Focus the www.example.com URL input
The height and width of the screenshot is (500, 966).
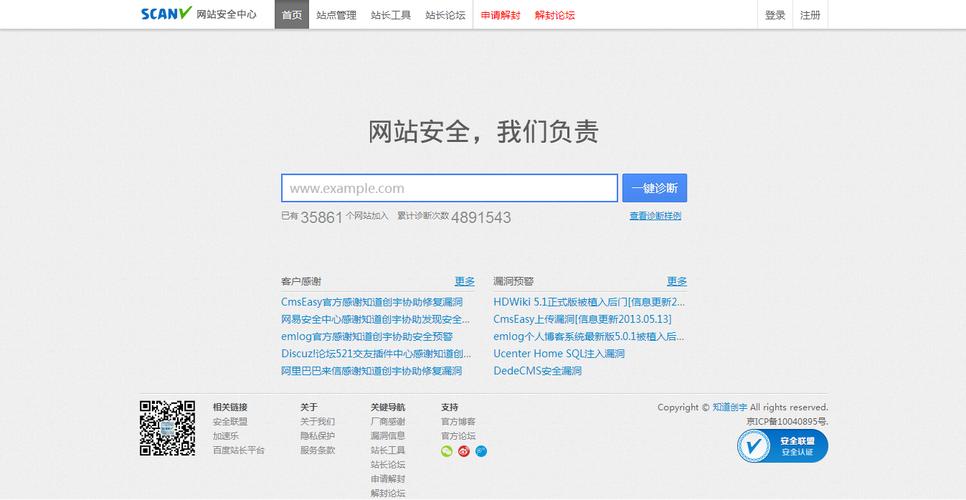450,188
